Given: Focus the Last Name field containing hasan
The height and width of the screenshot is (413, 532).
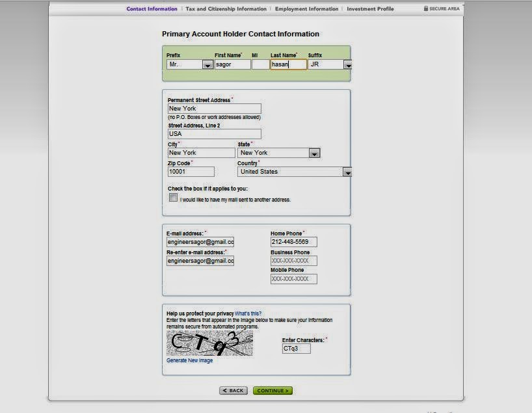Looking at the screenshot, I should point(288,64).
